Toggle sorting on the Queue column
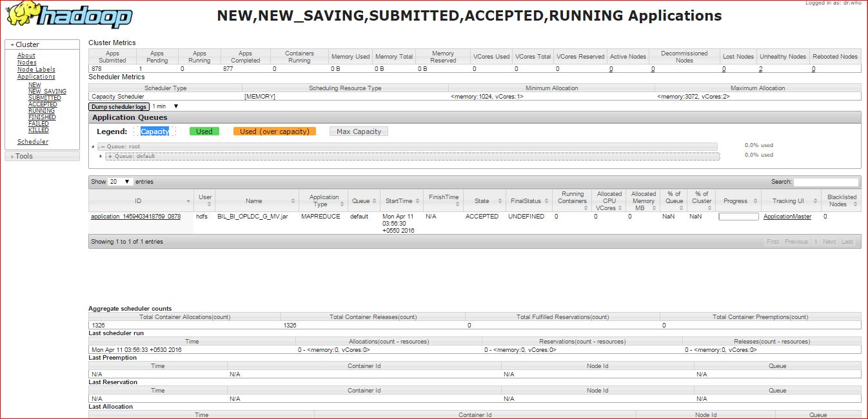Screen dimensions: 868x419 point(363,200)
